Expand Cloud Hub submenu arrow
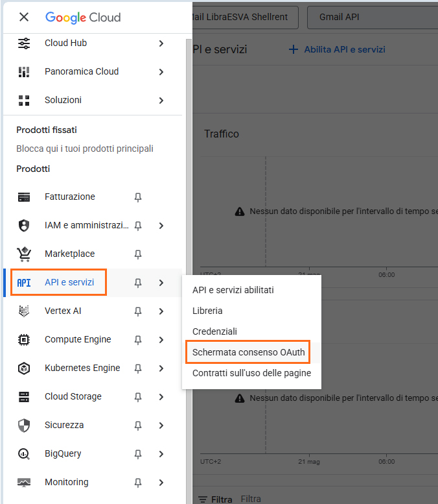 click(161, 43)
